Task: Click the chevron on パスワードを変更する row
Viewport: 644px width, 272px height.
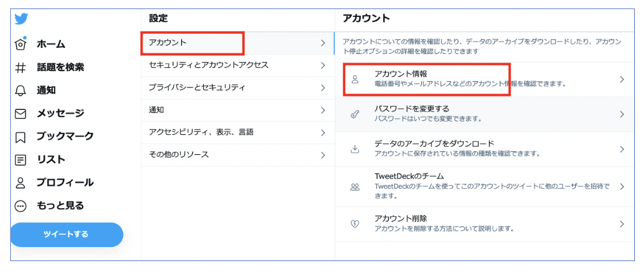Action: pyautogui.click(x=622, y=114)
